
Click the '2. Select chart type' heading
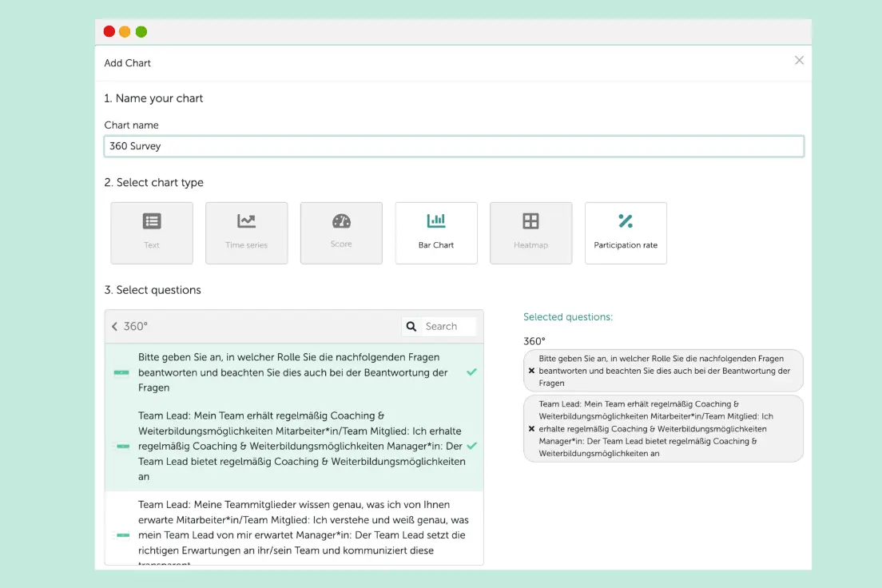pos(153,182)
